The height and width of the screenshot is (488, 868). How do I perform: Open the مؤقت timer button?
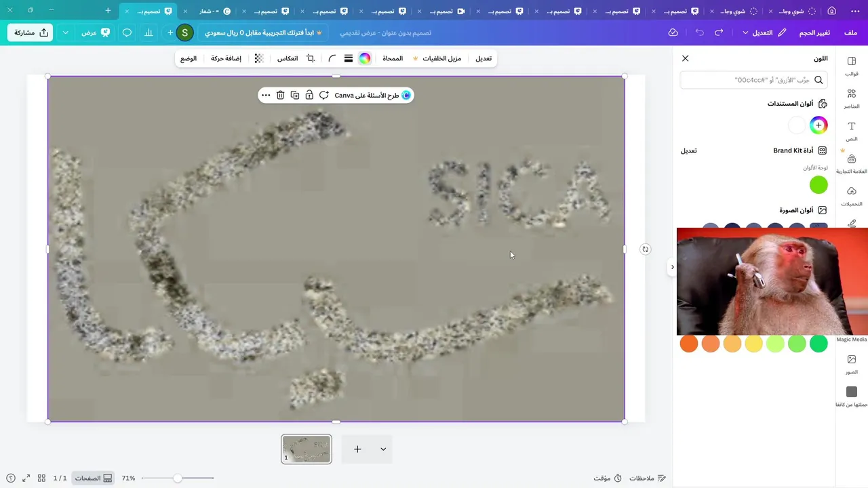click(x=608, y=478)
